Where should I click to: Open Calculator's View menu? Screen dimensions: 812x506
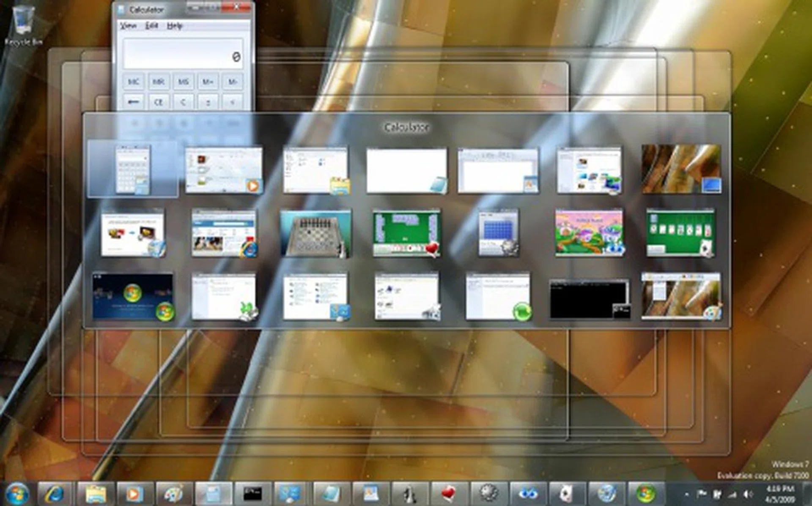[128, 26]
